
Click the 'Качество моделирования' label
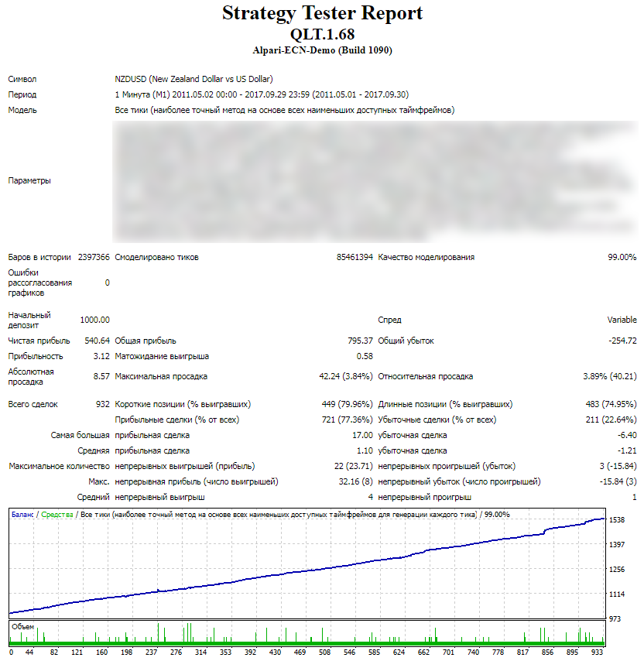[426, 257]
